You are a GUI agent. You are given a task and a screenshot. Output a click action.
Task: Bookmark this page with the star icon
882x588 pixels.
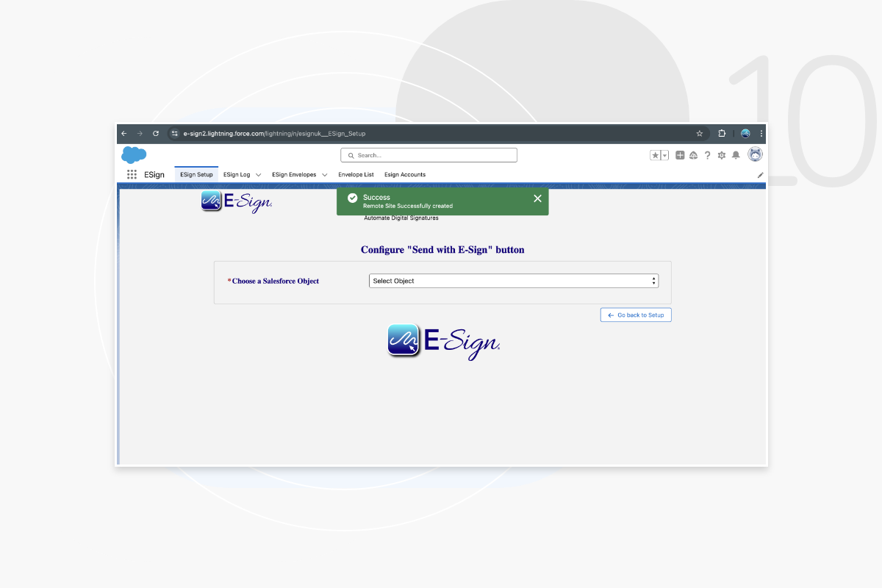click(x=700, y=134)
